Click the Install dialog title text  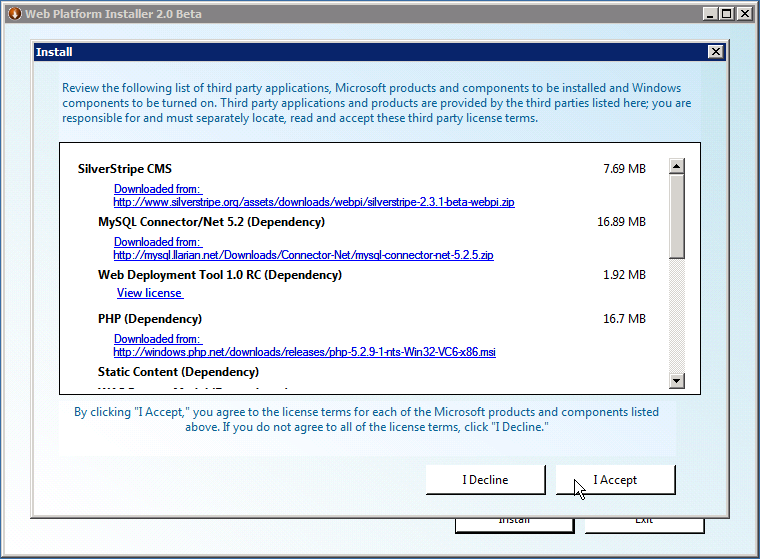54,52
